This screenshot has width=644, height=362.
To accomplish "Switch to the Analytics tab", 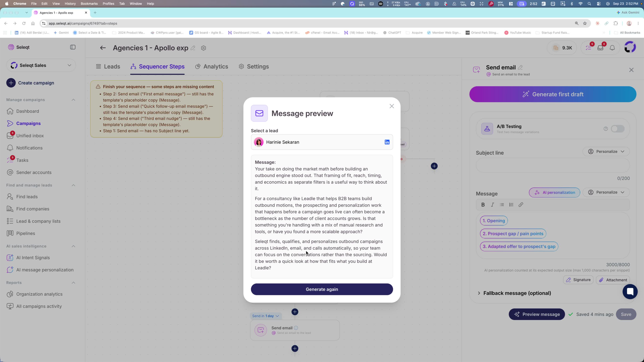I will click(211, 67).
